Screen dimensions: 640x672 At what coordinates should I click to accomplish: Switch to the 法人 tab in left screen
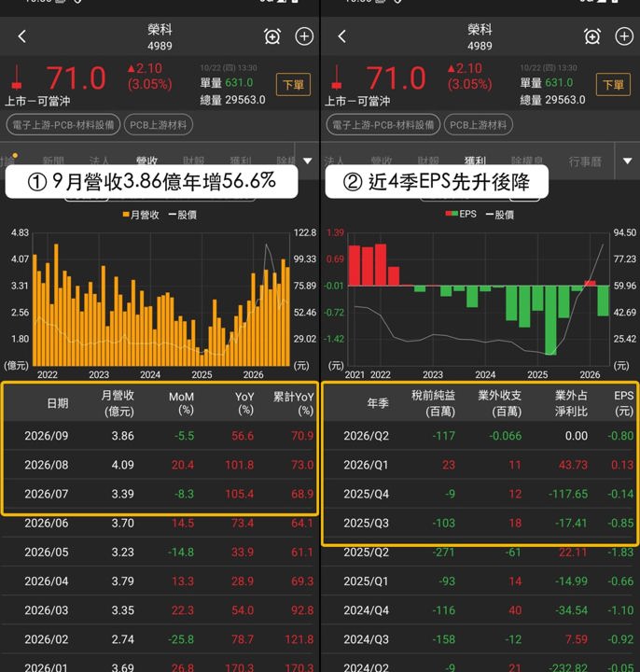pyautogui.click(x=100, y=161)
